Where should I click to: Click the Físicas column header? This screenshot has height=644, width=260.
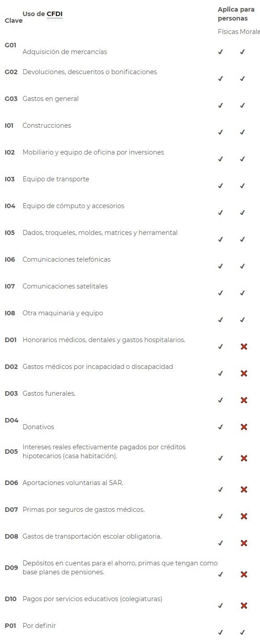pyautogui.click(x=228, y=32)
